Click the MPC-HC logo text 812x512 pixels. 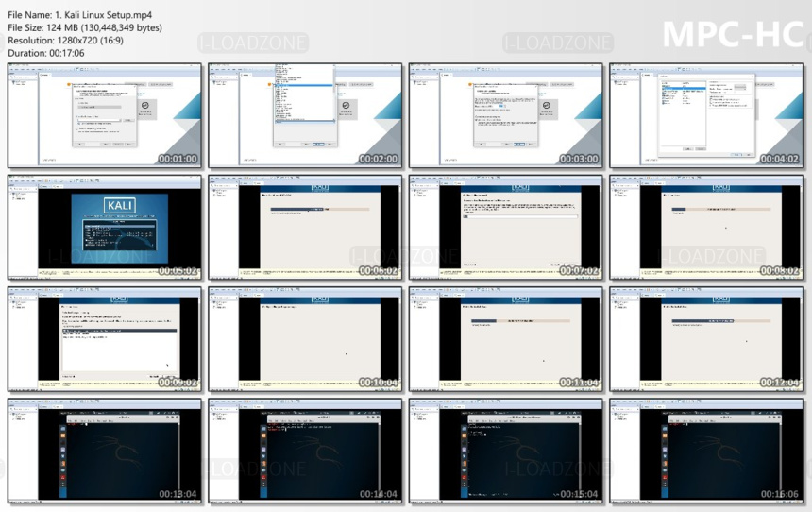coord(733,34)
